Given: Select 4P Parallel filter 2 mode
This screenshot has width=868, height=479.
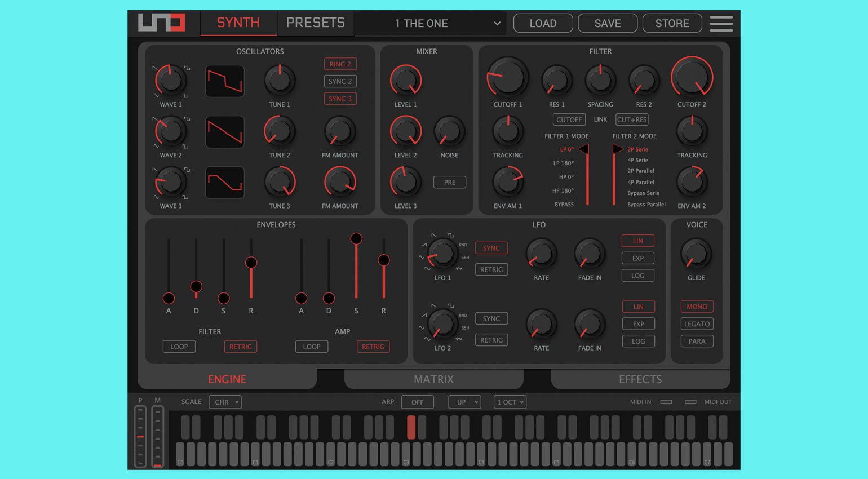Looking at the screenshot, I should pyautogui.click(x=641, y=182).
